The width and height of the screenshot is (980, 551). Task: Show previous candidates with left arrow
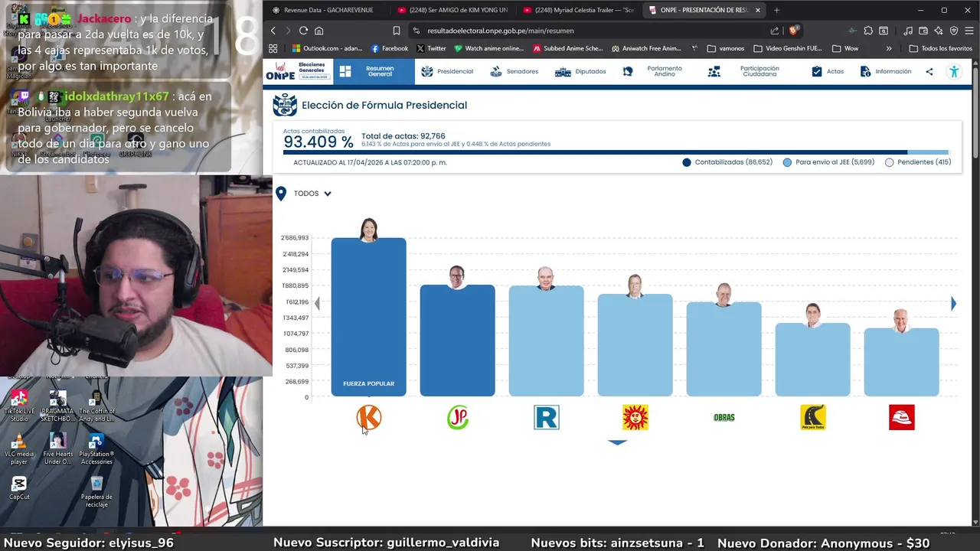(x=317, y=304)
